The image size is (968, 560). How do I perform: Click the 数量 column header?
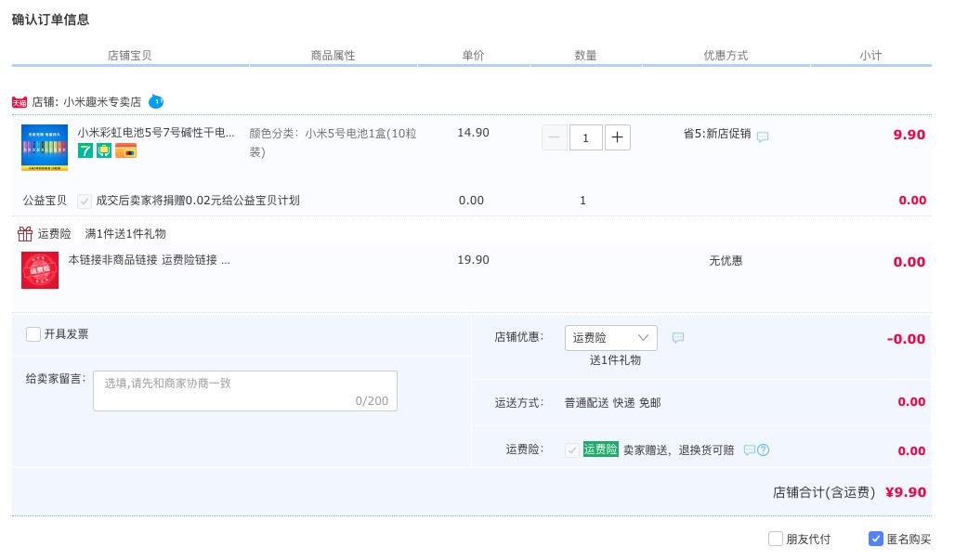coord(586,56)
